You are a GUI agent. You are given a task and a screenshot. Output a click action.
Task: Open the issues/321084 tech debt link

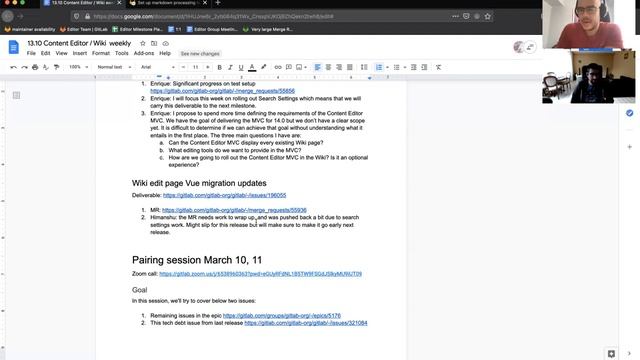point(306,323)
